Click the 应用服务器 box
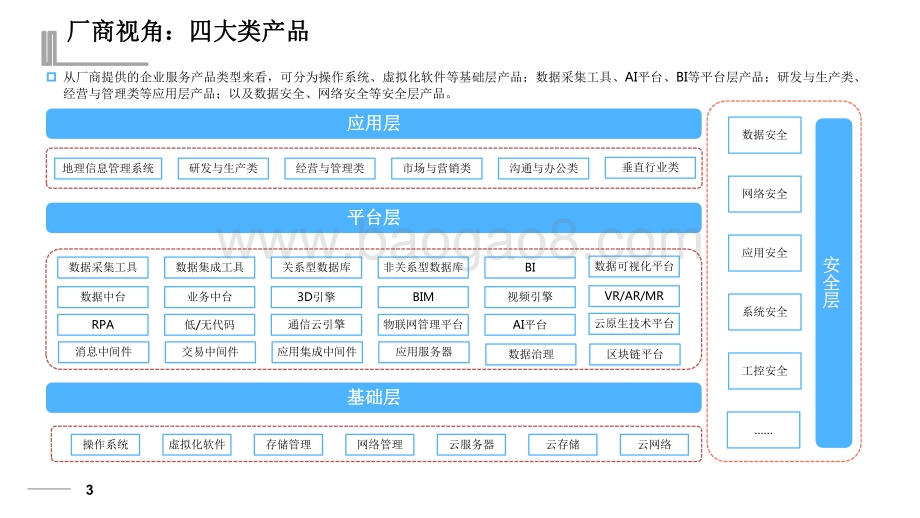 (x=424, y=352)
